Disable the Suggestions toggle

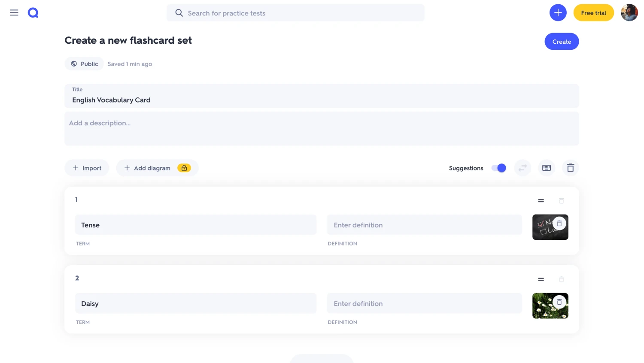coord(498,168)
